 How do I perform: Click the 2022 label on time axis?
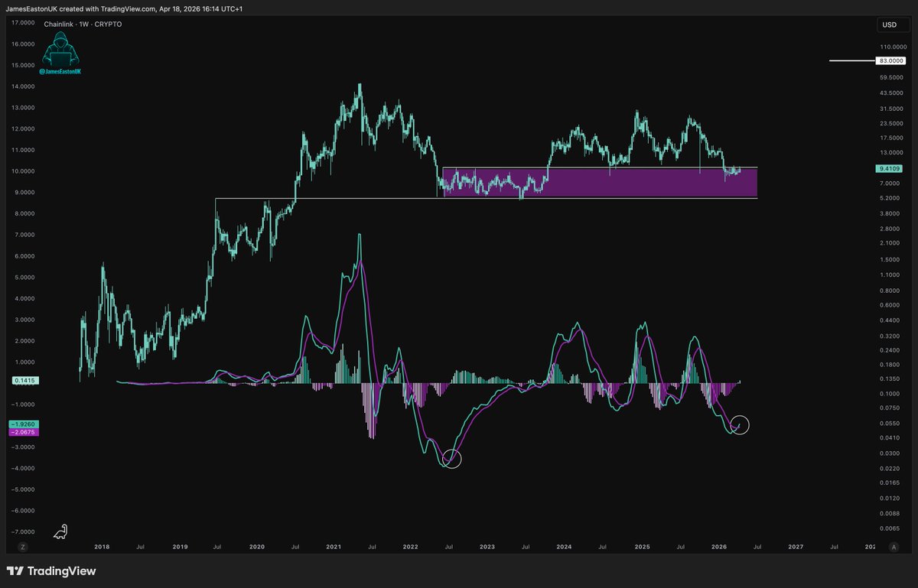(411, 547)
